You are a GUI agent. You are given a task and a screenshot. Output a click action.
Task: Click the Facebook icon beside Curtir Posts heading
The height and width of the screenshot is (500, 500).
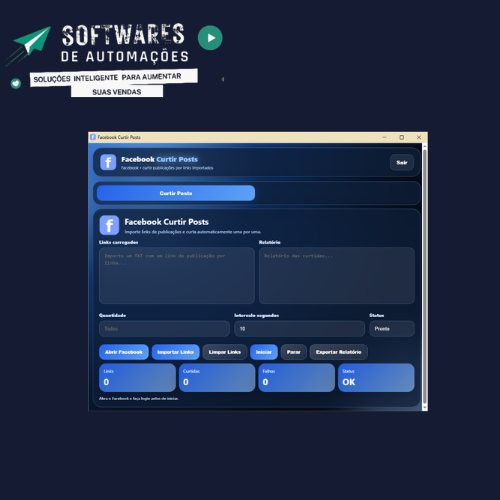pos(109,225)
